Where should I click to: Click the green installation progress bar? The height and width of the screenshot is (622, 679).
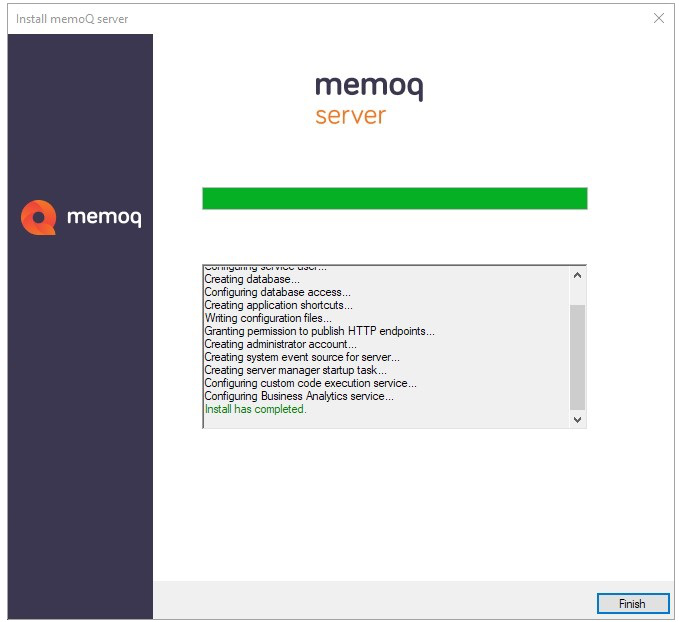[394, 198]
